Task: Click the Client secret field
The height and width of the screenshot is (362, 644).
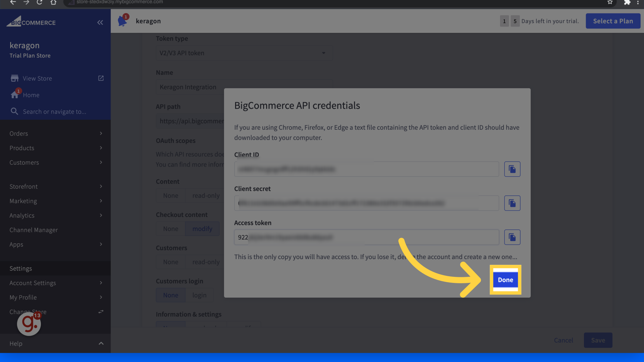Action: coord(367,203)
